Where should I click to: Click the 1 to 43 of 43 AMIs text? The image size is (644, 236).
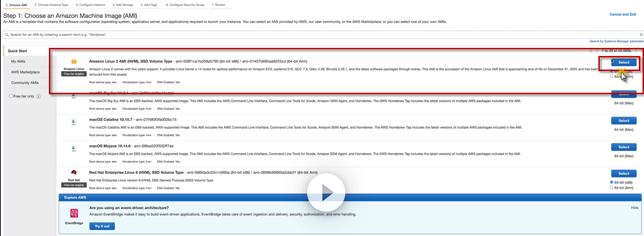point(616,51)
